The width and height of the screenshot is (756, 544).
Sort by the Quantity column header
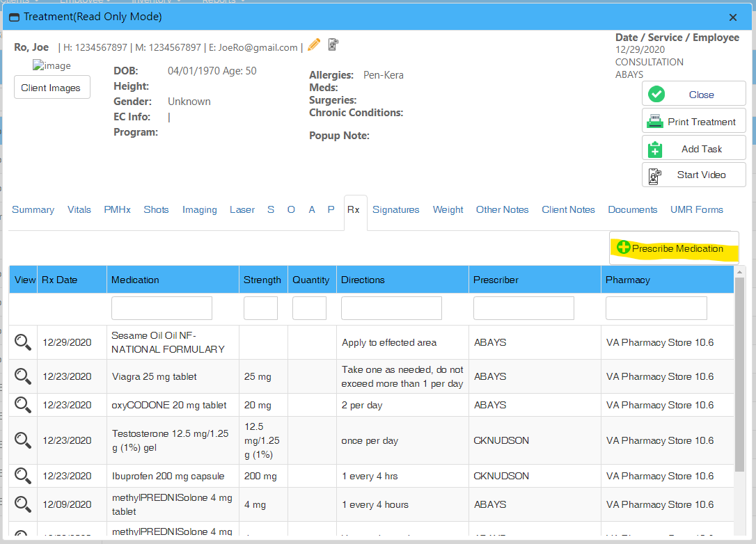pyautogui.click(x=312, y=280)
